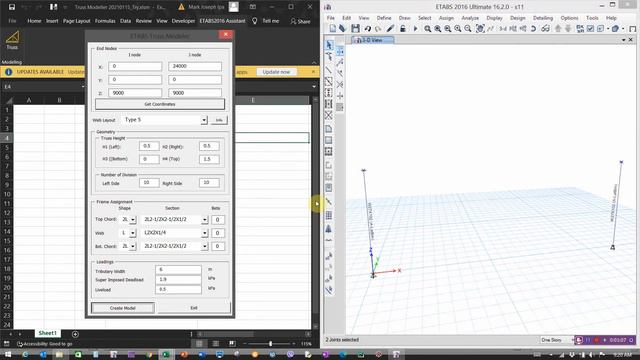The width and height of the screenshot is (640, 360).
Task: Select the draw beam line tool
Action: (329, 70)
